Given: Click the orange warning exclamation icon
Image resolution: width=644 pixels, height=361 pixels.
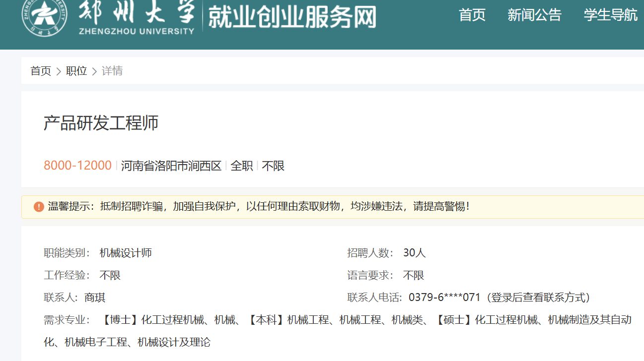Looking at the screenshot, I should (x=39, y=207).
